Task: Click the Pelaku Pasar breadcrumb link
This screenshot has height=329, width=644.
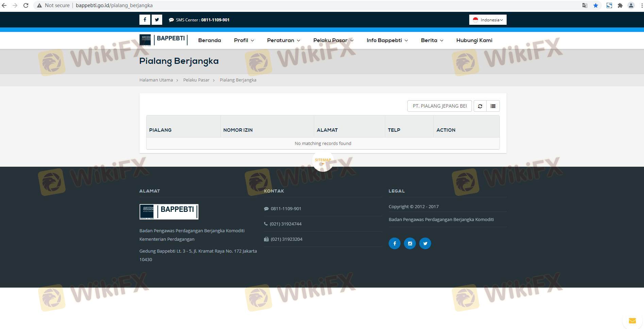Action: [196, 80]
